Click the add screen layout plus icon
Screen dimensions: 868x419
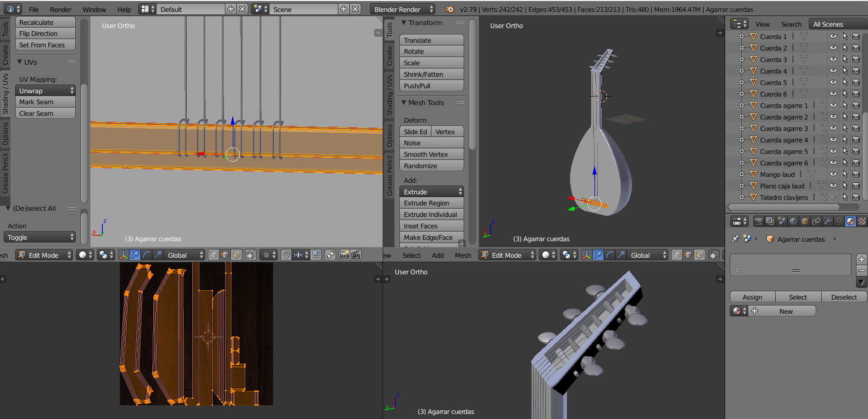[231, 9]
